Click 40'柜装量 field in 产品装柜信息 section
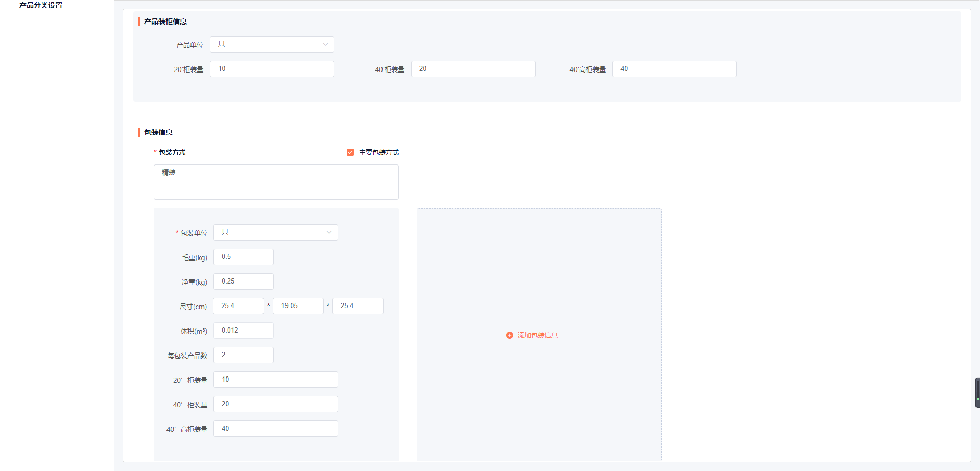Image resolution: width=980 pixels, height=471 pixels. 473,69
